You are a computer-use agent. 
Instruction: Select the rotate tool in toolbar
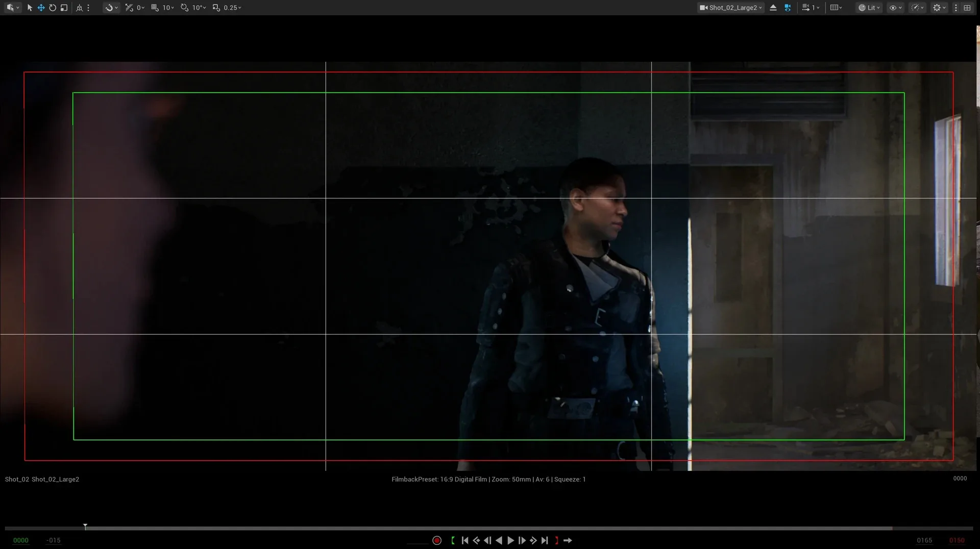pos(53,8)
